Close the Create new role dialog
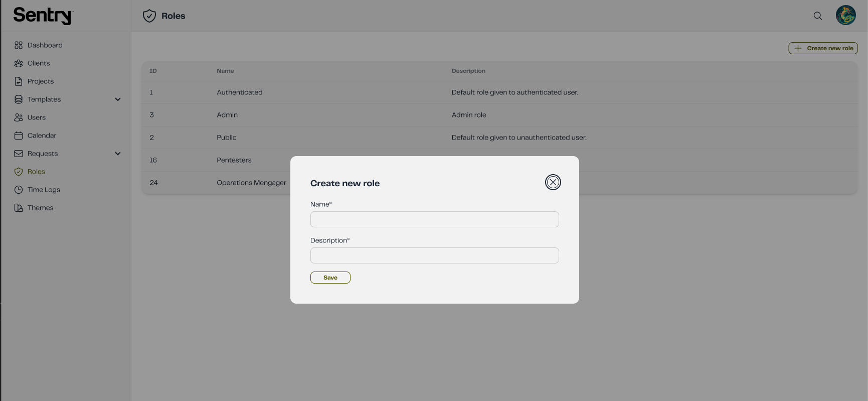The width and height of the screenshot is (868, 401). pos(553,182)
